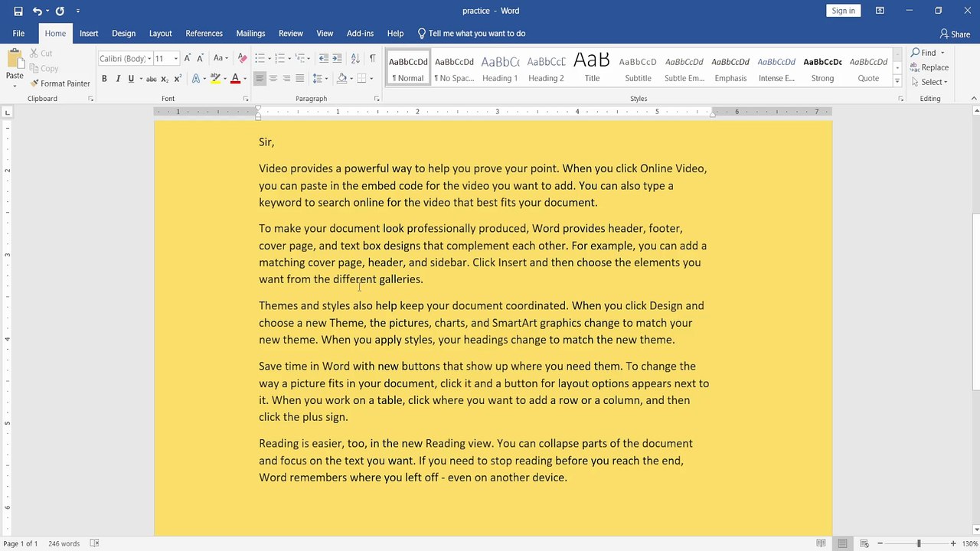Screen dimensions: 980x551
Task: Apply the Heading 1 style
Action: click(x=500, y=67)
